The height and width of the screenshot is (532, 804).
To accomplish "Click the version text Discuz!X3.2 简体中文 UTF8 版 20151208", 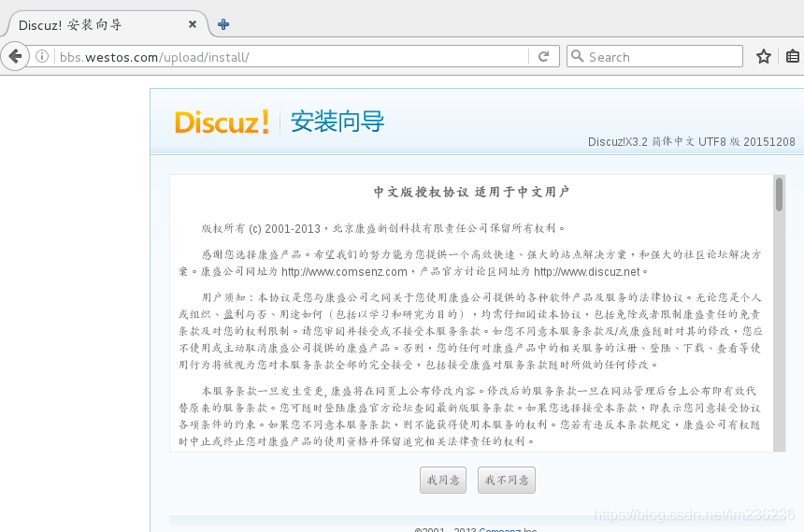I will [x=691, y=141].
